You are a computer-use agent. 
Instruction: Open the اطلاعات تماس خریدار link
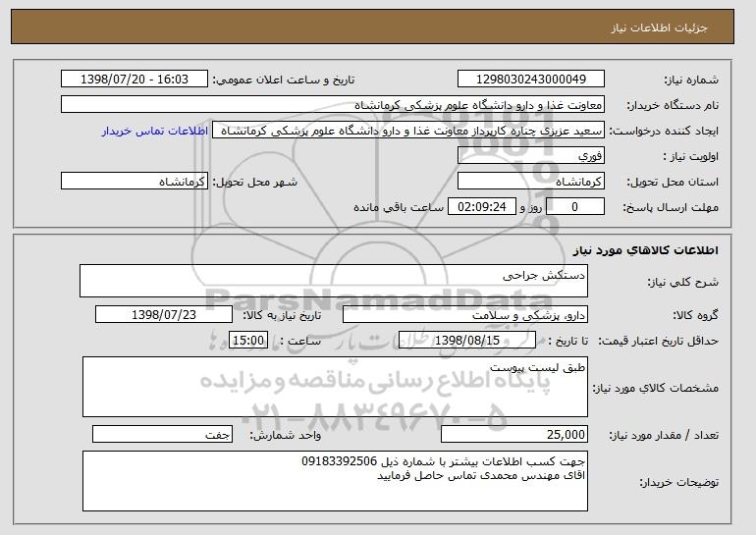coord(155,131)
